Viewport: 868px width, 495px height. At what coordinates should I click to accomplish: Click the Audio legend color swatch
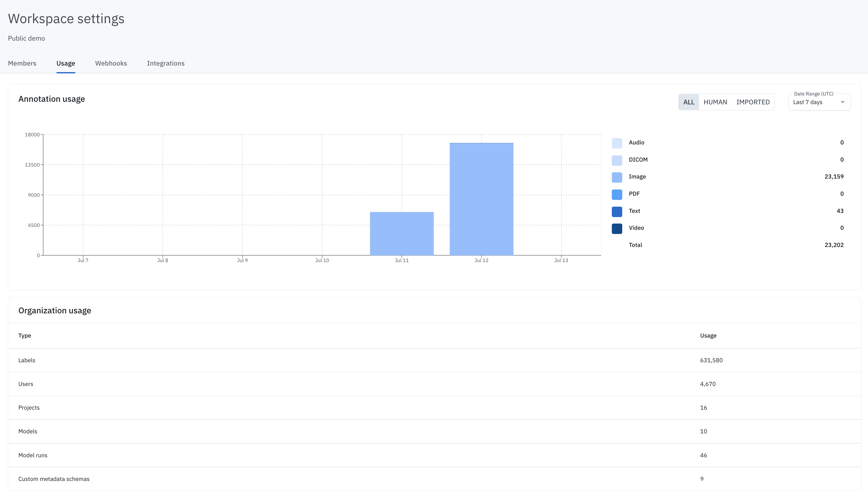tap(617, 143)
